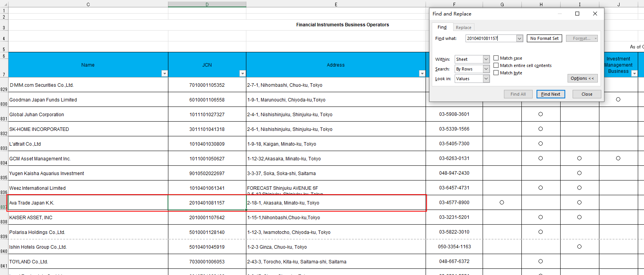
Task: Toggle the Match byte checkbox
Action: [496, 73]
